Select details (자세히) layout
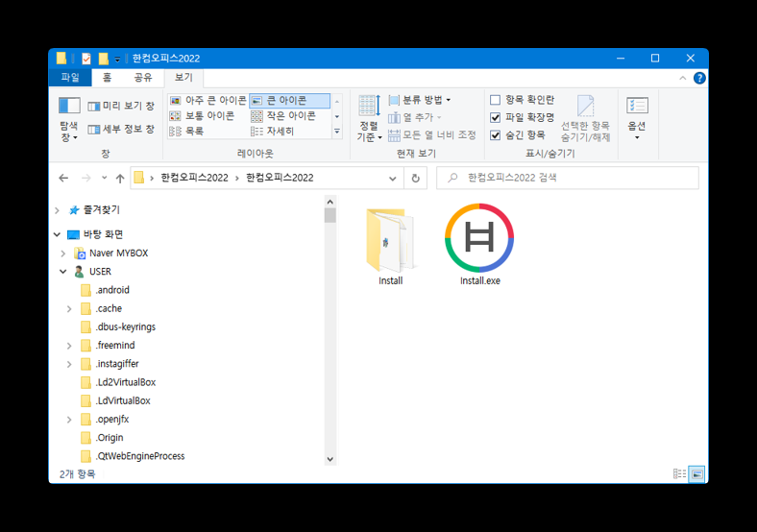Image resolution: width=757 pixels, height=532 pixels. point(272,131)
